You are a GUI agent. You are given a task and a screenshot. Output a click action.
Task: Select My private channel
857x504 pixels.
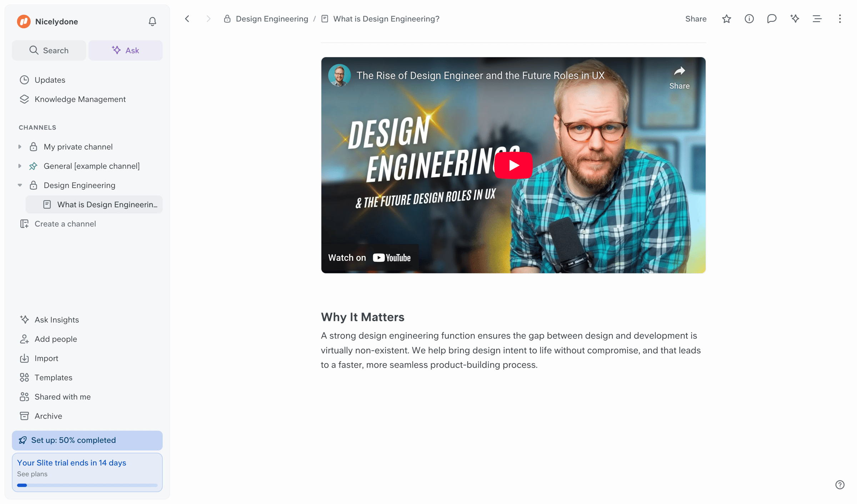click(x=78, y=147)
